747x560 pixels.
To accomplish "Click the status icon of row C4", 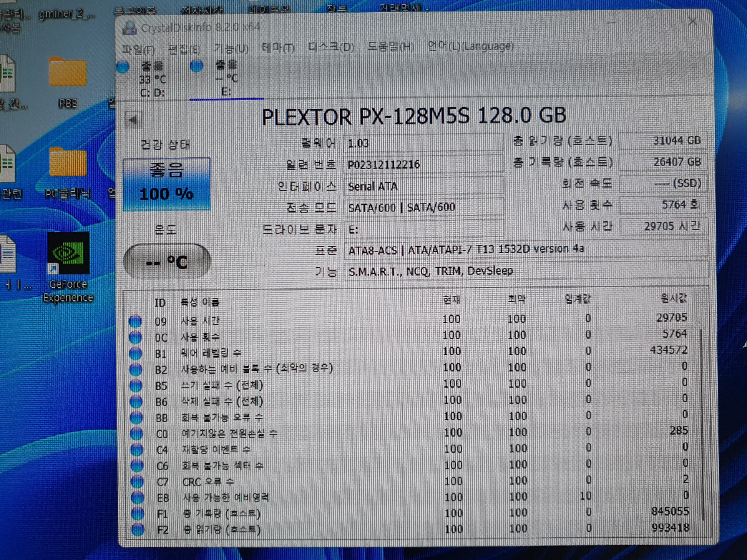I will [137, 450].
